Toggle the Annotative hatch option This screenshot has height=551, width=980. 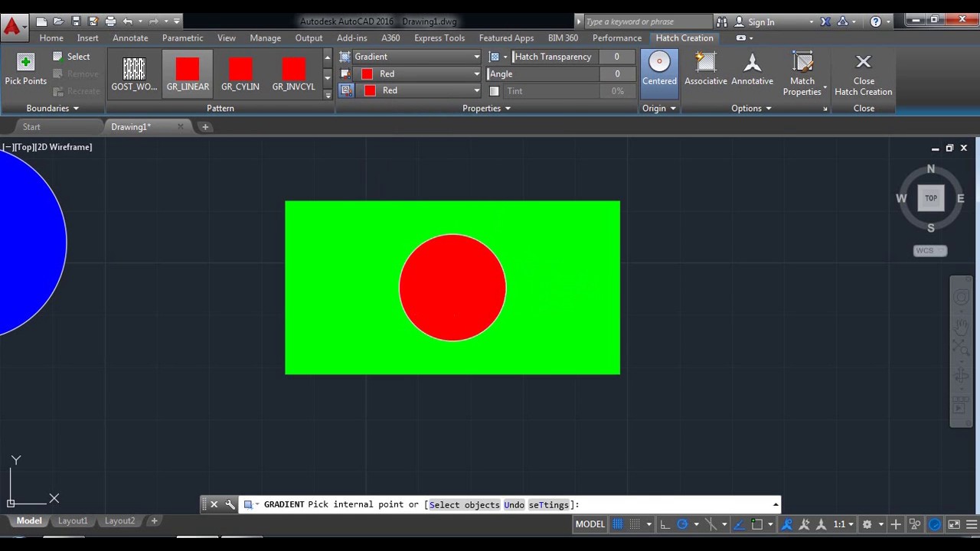tap(752, 70)
